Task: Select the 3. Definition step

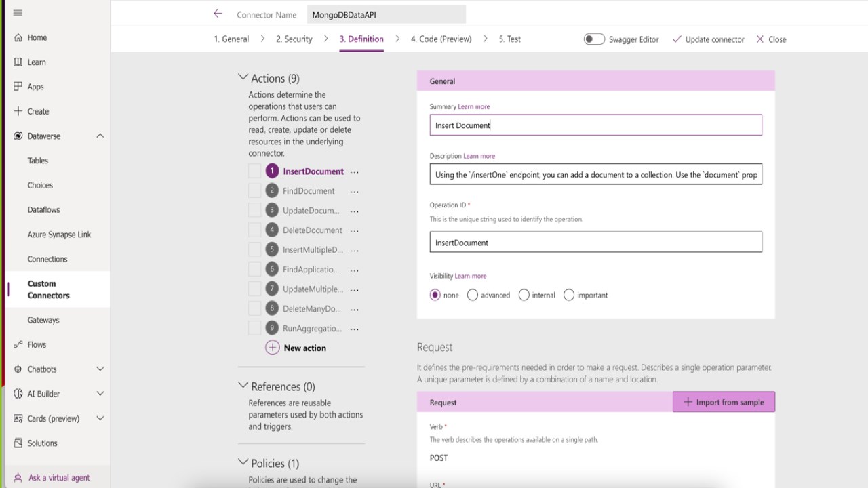Action: coord(361,39)
